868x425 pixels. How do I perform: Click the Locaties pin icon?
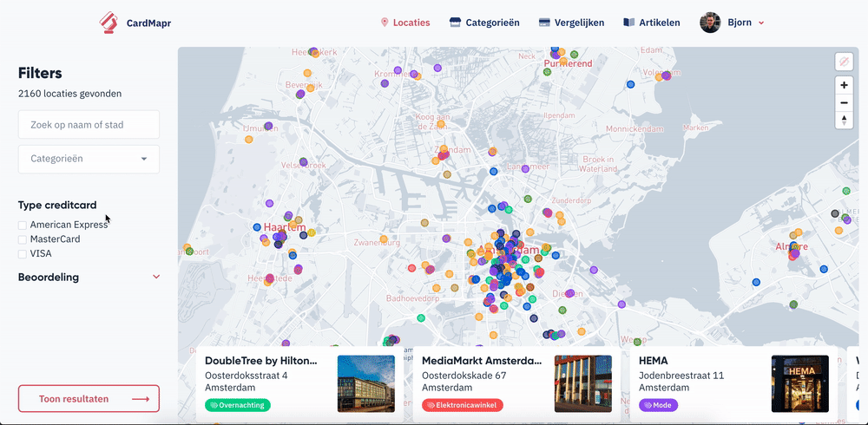coord(385,23)
